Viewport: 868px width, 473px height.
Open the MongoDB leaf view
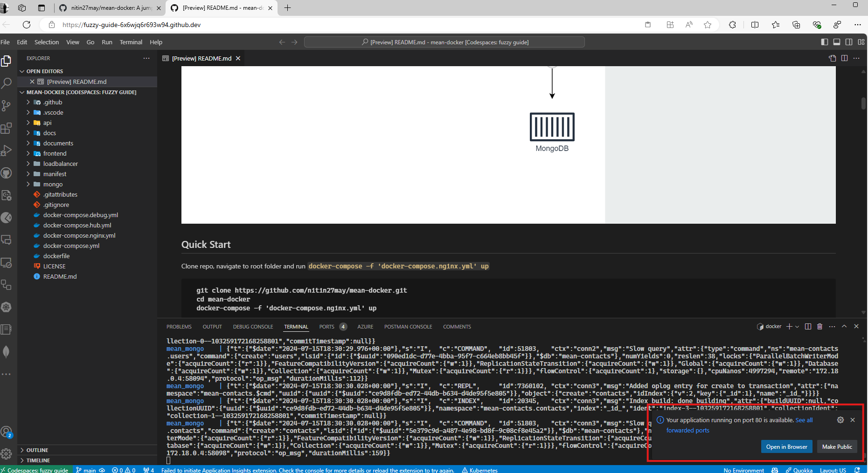click(x=6, y=352)
